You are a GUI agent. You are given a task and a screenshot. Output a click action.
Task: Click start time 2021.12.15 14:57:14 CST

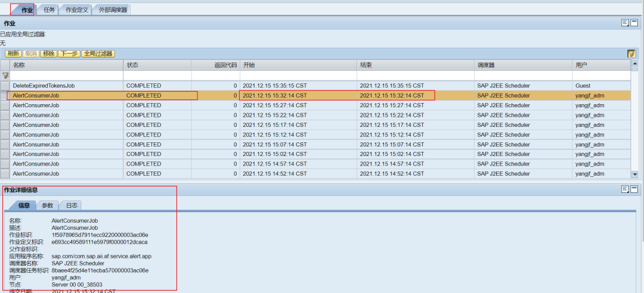click(x=275, y=164)
